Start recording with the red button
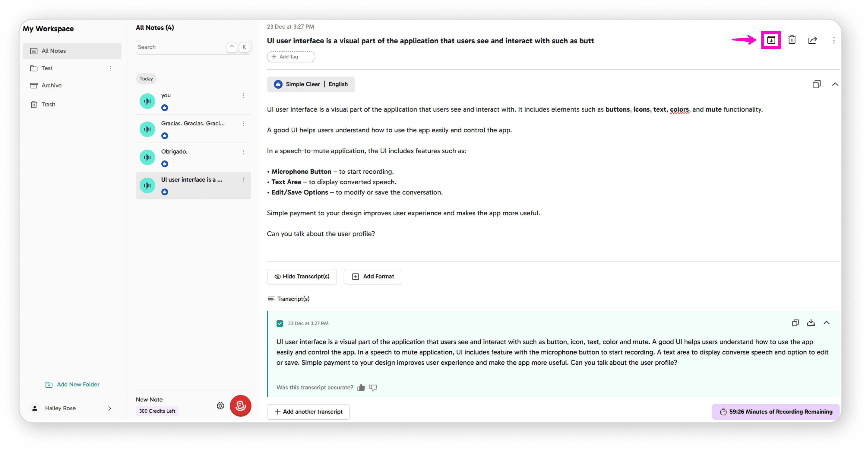Viewport: 868px width, 449px height. (240, 405)
